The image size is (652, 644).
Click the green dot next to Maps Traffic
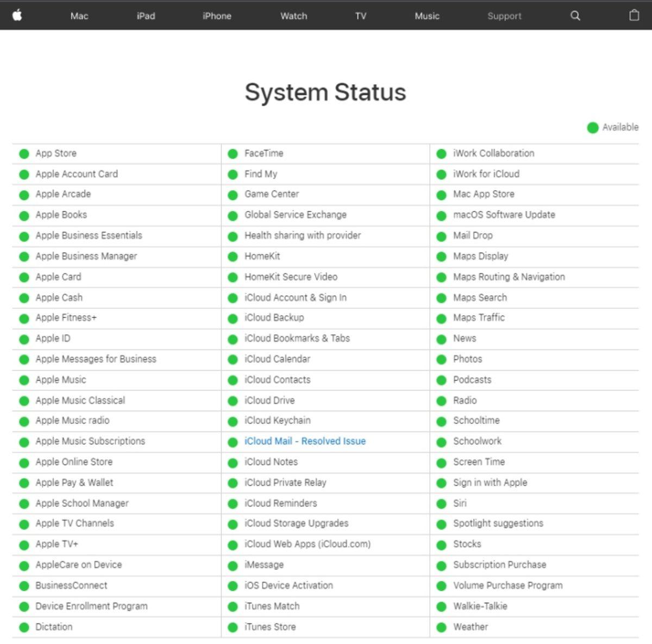tap(441, 318)
